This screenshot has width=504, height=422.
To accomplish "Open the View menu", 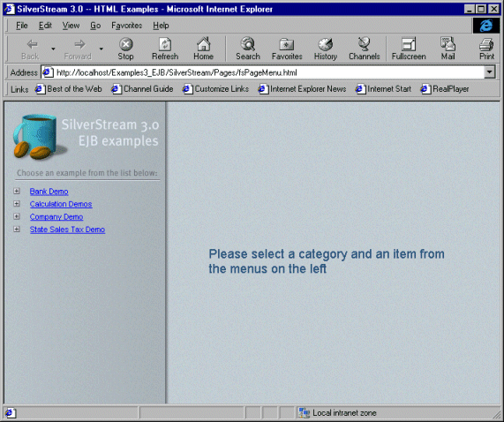I will tap(71, 26).
